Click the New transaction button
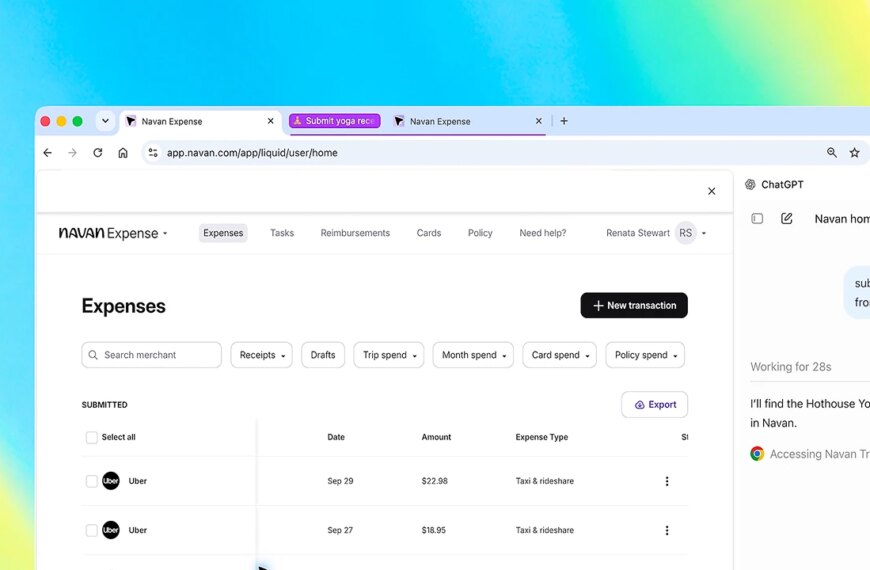This screenshot has height=570, width=870. pos(634,305)
